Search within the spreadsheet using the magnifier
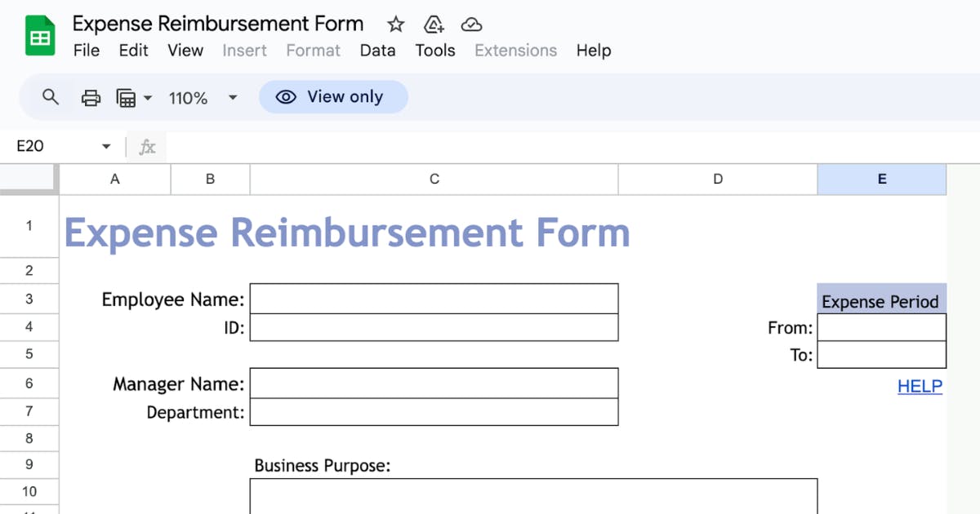 (49, 97)
